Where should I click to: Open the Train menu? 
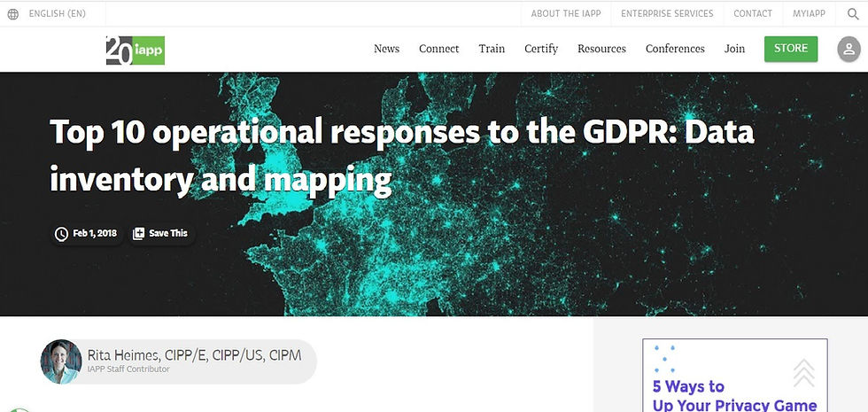click(492, 49)
